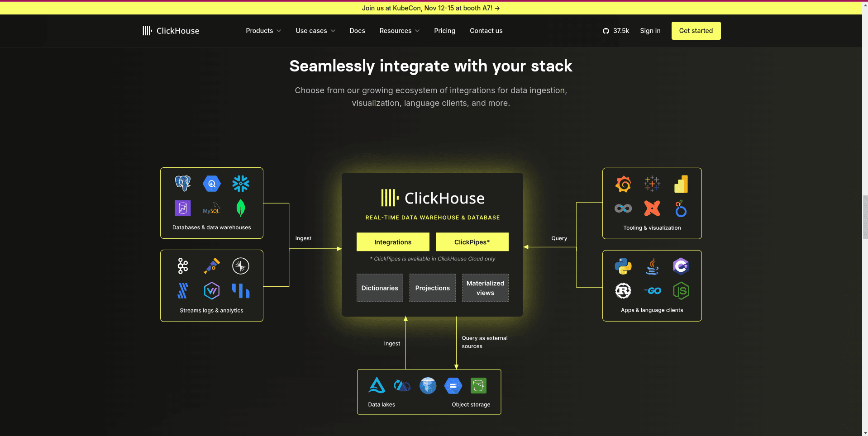This screenshot has height=436, width=868.
Task: Click the 'Apps & language clients' label
Action: [652, 310]
